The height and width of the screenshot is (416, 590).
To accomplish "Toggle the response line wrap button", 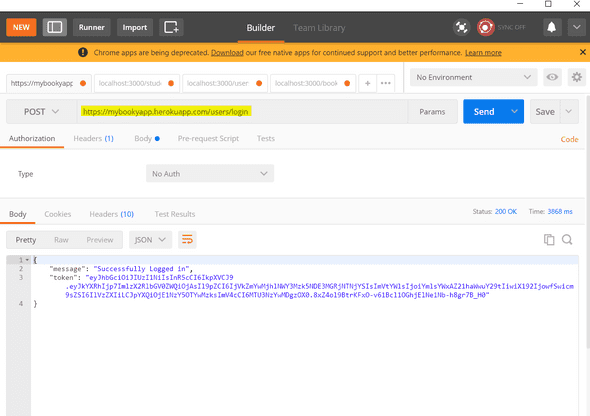I will point(187,240).
